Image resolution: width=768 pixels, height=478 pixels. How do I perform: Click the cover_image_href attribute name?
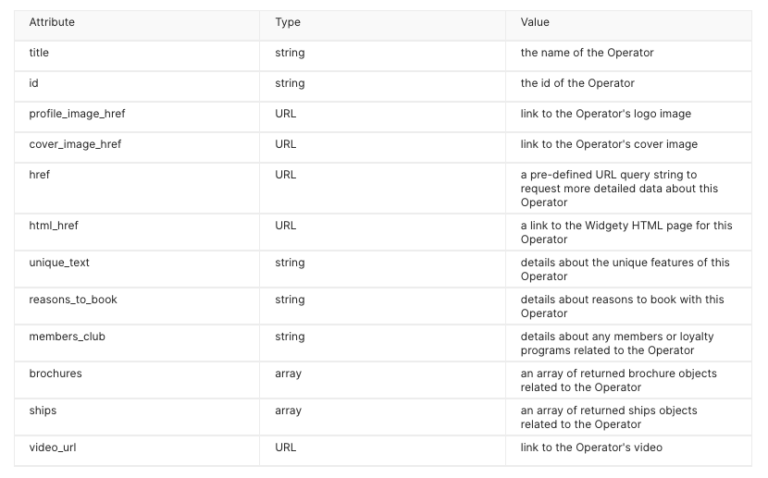pos(75,144)
